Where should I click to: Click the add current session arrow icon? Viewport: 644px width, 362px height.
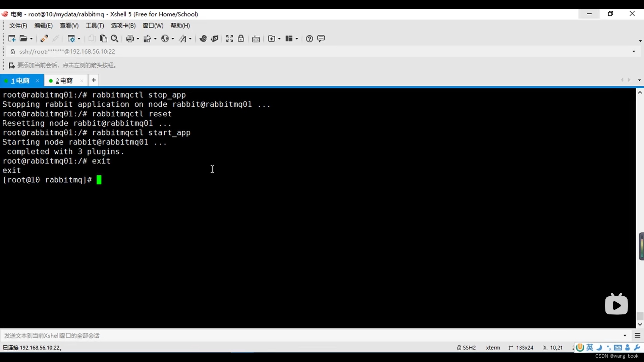point(12,65)
